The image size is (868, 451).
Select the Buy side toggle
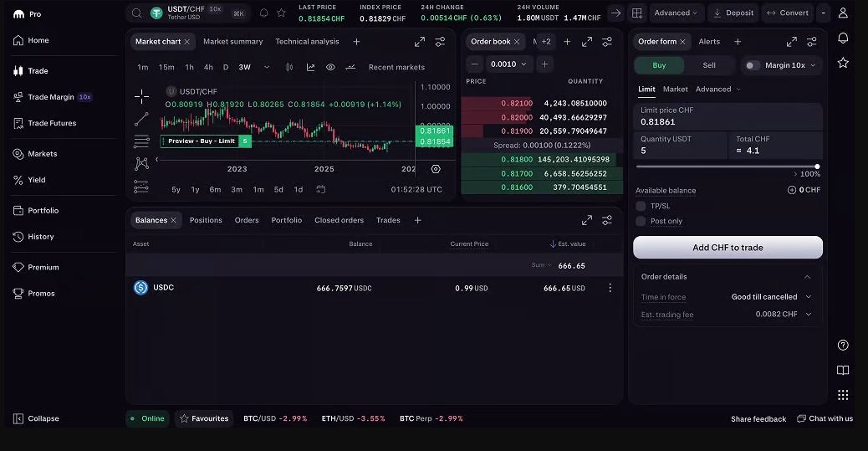point(659,65)
